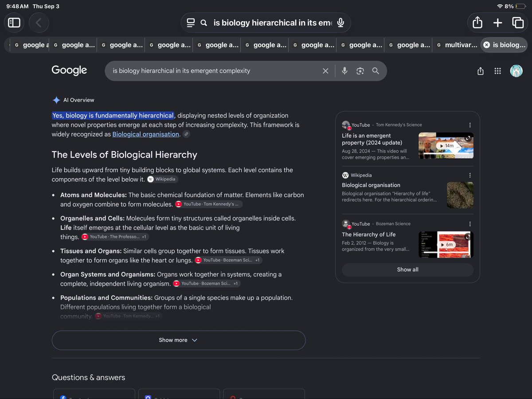This screenshot has width=532, height=399.
Task: Click the AI Overview sparkle icon
Action: 56,100
